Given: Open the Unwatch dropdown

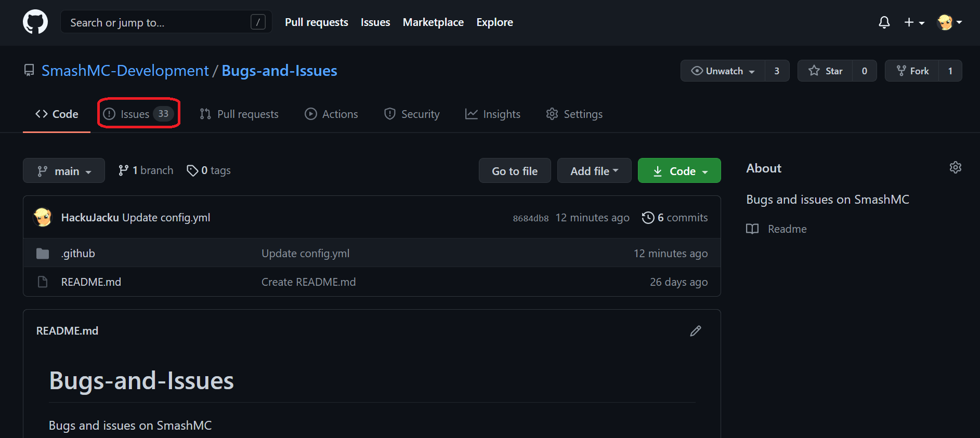Looking at the screenshot, I should point(723,71).
